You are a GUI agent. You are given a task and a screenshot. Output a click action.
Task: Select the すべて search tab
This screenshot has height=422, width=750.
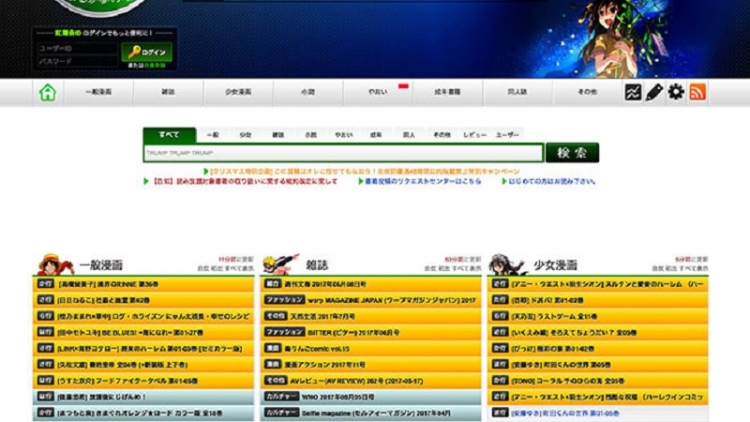click(x=169, y=135)
